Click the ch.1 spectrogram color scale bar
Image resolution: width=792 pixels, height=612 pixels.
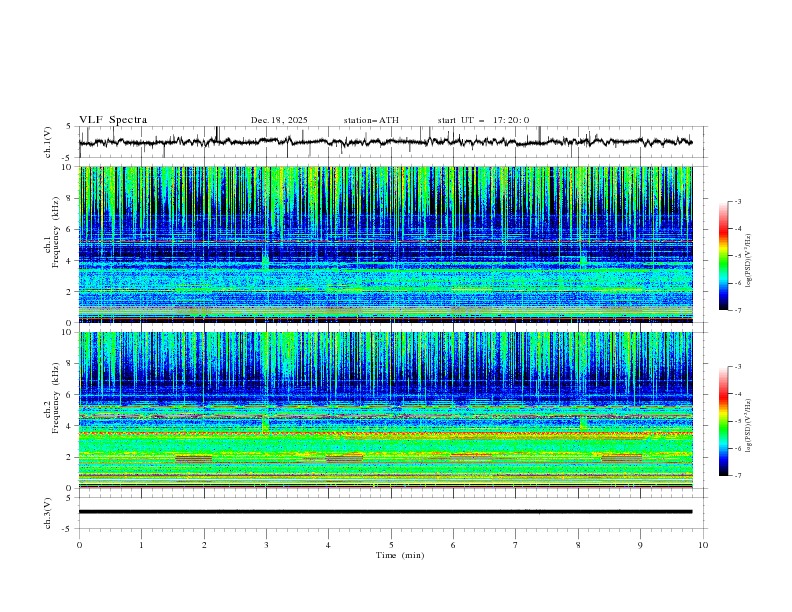click(x=723, y=256)
